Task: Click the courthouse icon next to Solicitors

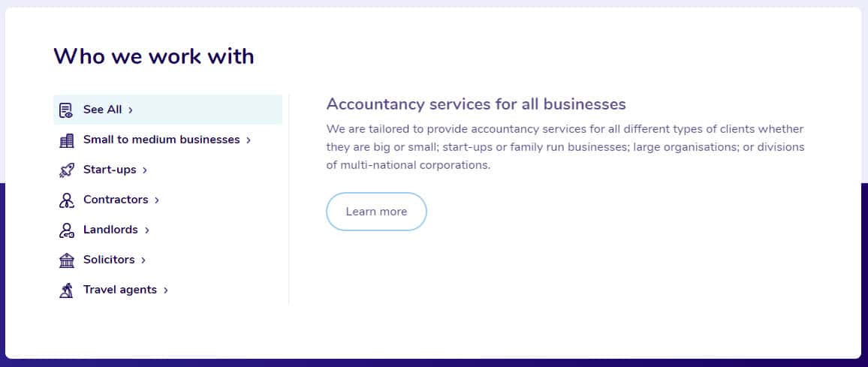Action: pos(66,260)
